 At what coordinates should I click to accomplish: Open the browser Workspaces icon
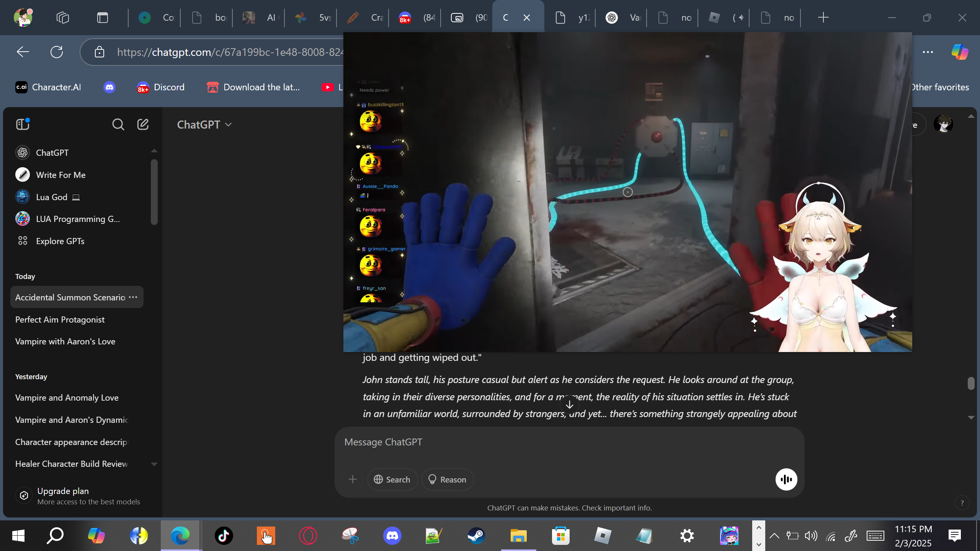pyautogui.click(x=63, y=18)
